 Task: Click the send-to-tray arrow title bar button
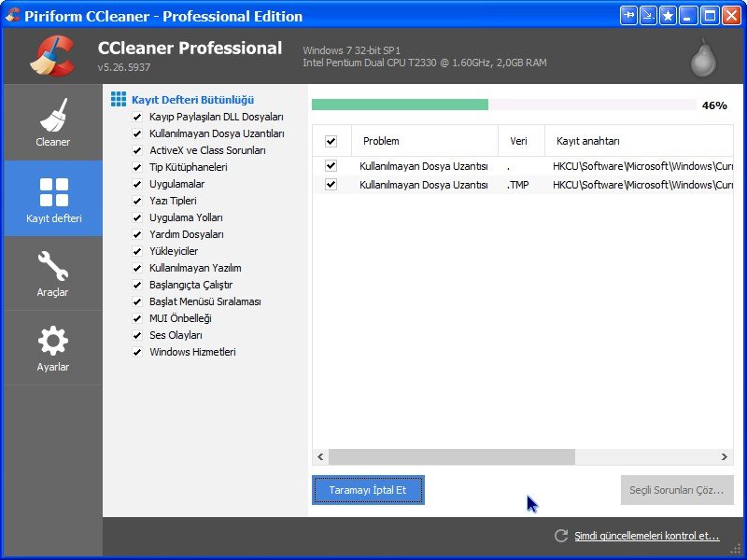pyautogui.click(x=648, y=16)
